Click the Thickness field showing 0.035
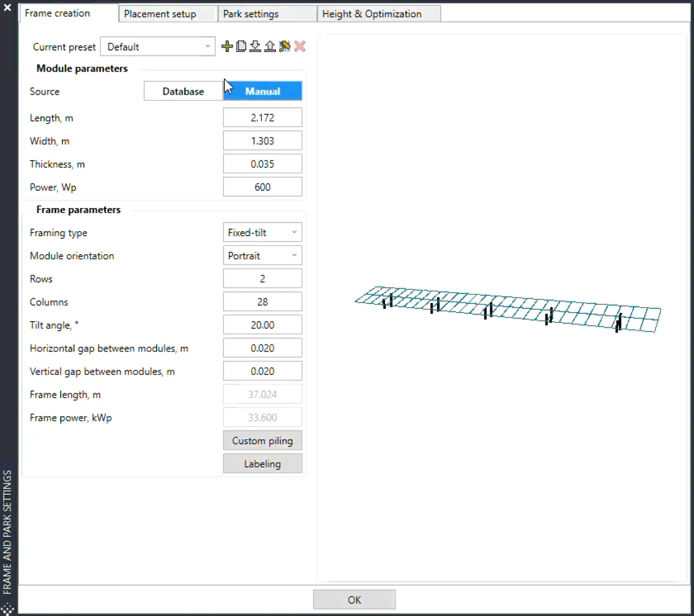 point(262,164)
